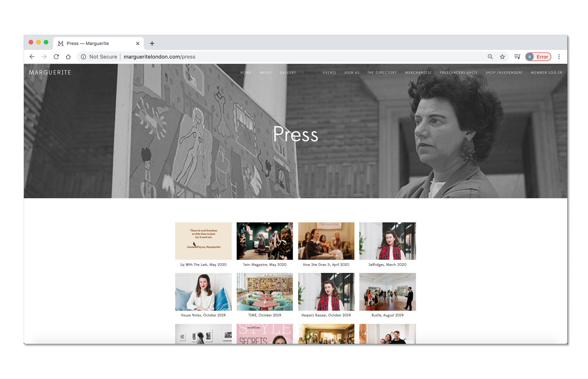The image size is (588, 379).
Task: Reload the current page
Action: coord(56,57)
